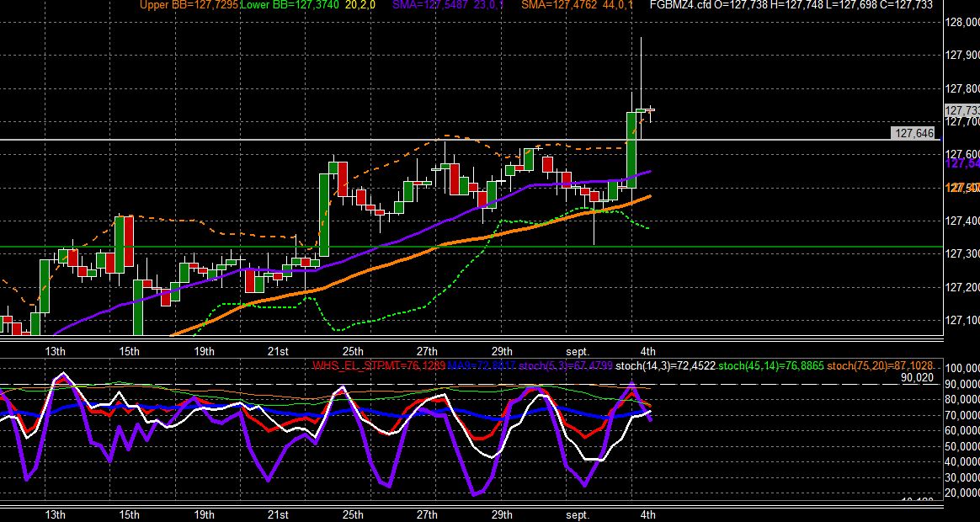
Task: Click 15th on the bottom date axis
Action: [130, 515]
